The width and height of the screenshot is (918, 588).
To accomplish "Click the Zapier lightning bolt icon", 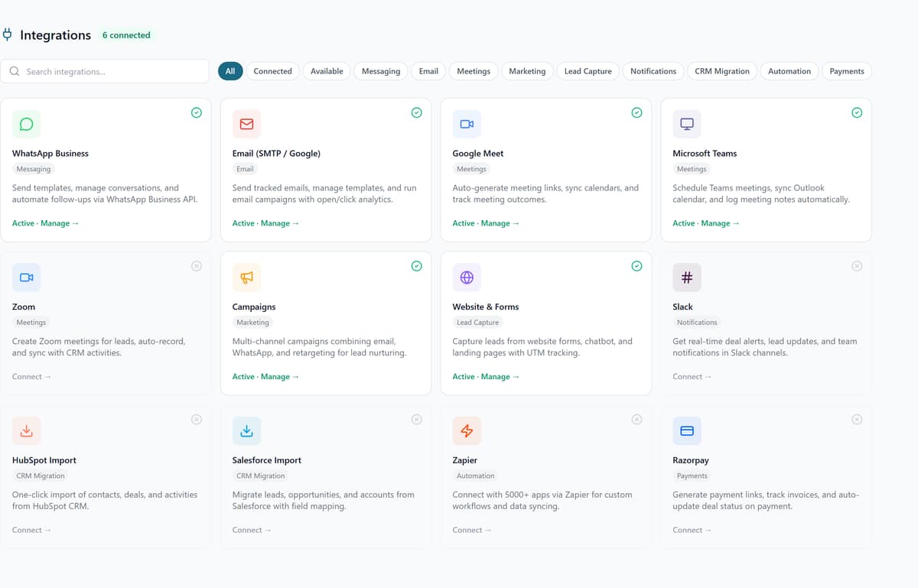I will click(x=467, y=431).
